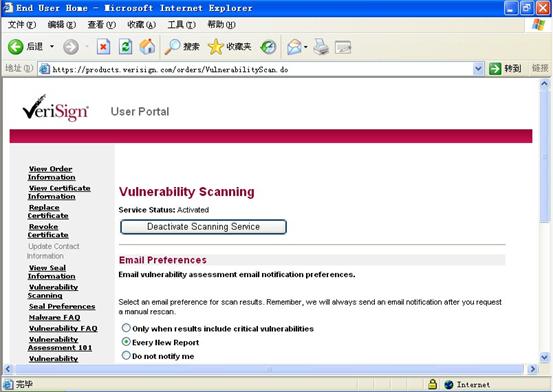The width and height of the screenshot is (553, 392).
Task: Click the Internet zone globe icon
Action: pyautogui.click(x=449, y=384)
